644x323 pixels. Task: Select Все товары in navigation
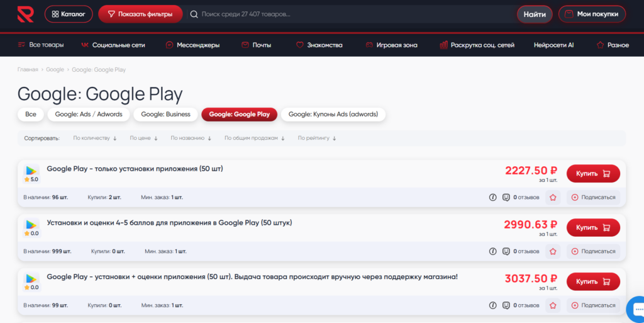pyautogui.click(x=41, y=45)
